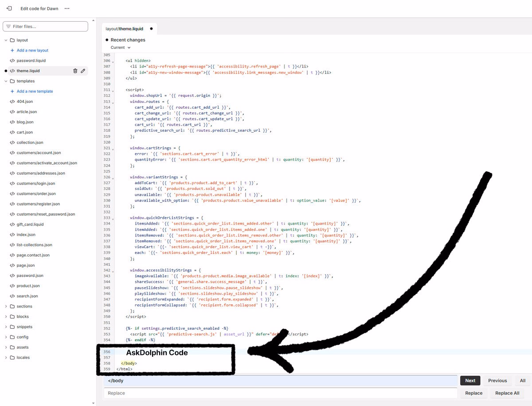Image resolution: width=532 pixels, height=406 pixels.
Task: Open customers/activate_account.json file
Action: 47,162
